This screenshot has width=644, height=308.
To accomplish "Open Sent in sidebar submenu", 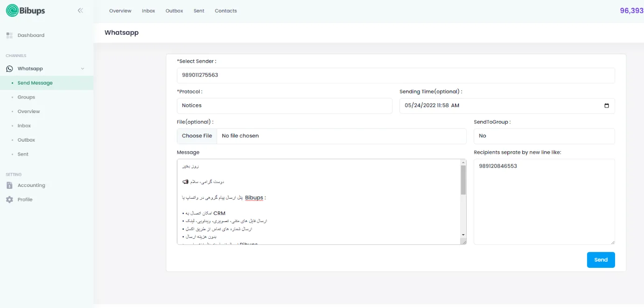I will [x=23, y=154].
